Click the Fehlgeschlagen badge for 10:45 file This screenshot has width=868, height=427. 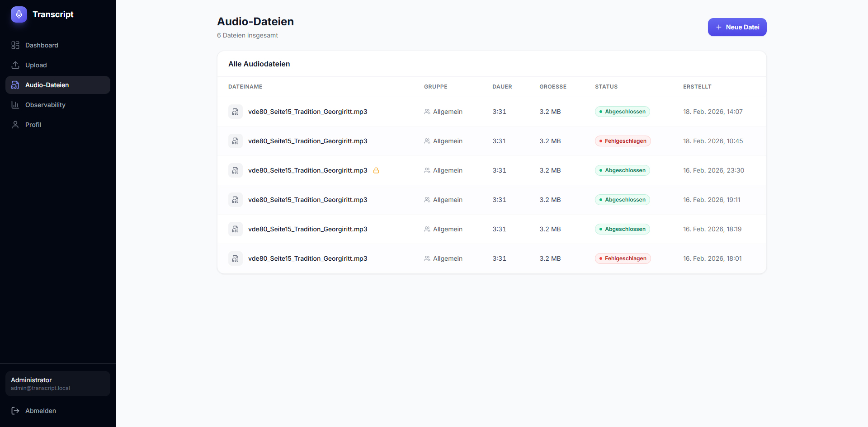(623, 141)
